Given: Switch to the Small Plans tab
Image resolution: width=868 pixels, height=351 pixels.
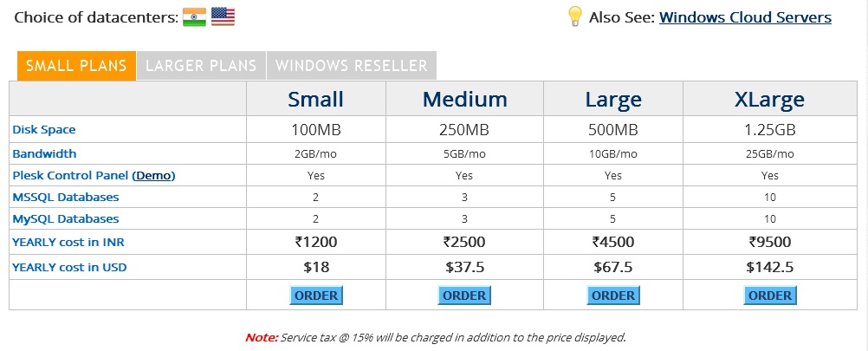Looking at the screenshot, I should [76, 66].
